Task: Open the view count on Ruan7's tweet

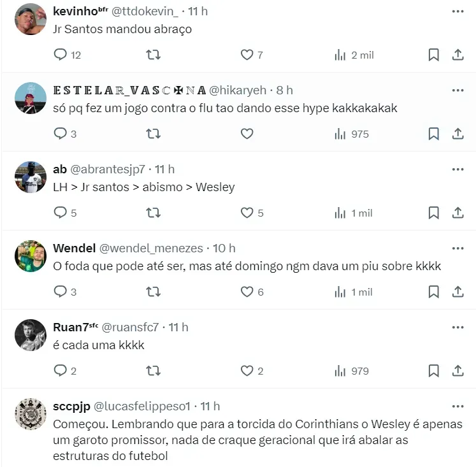Action: [x=352, y=371]
